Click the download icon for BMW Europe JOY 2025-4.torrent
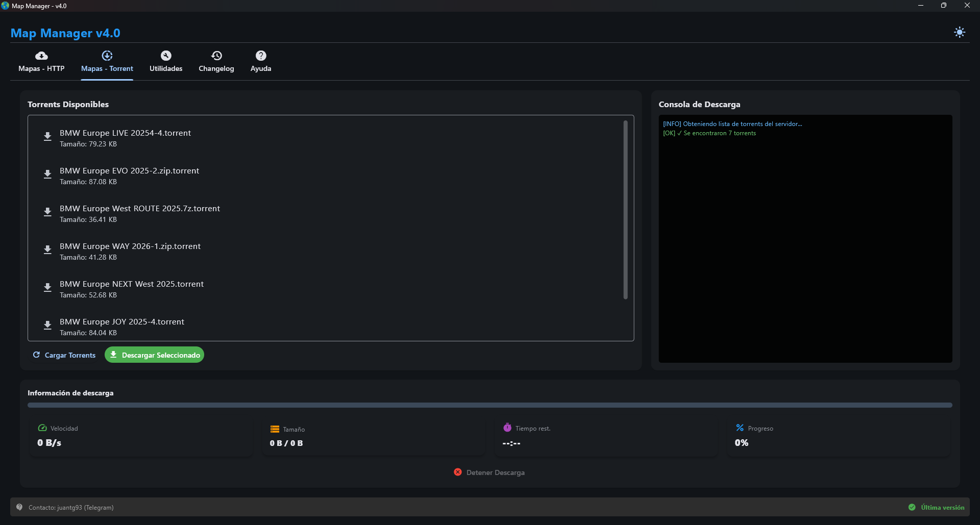 (x=47, y=325)
